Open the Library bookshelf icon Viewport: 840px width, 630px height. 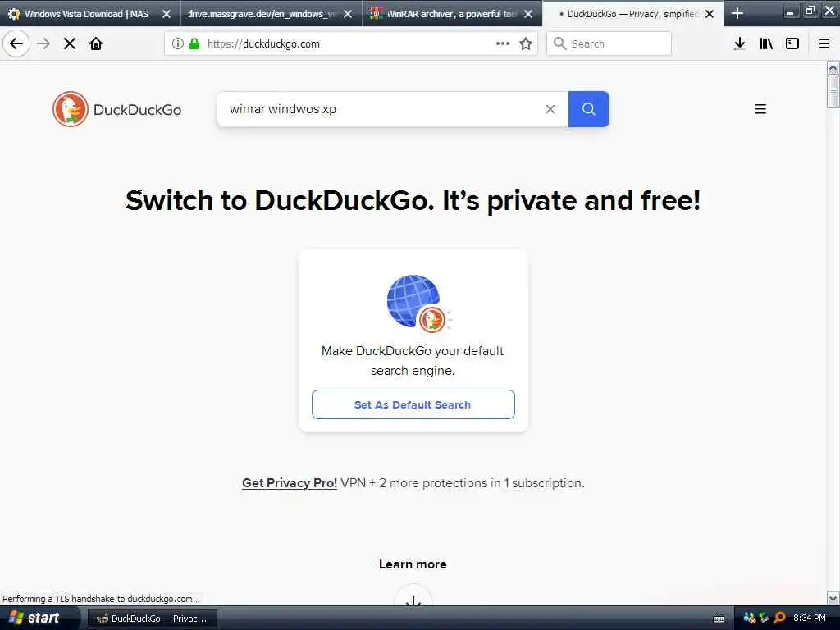pos(766,43)
